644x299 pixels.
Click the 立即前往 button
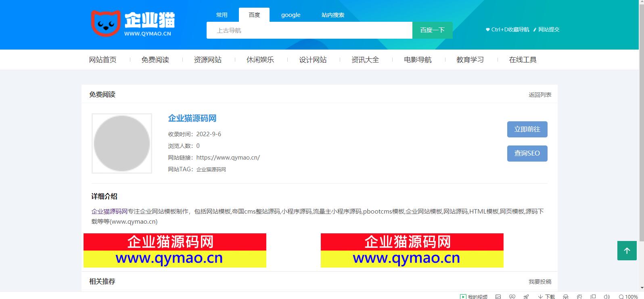[527, 129]
